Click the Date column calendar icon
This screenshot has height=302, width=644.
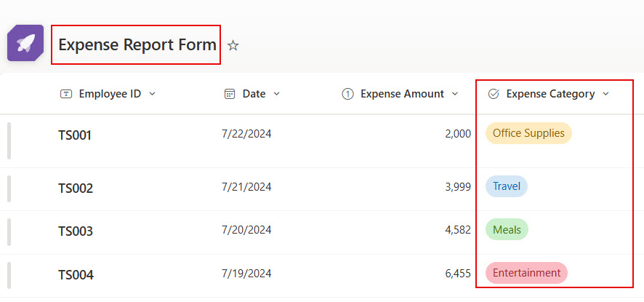click(229, 94)
